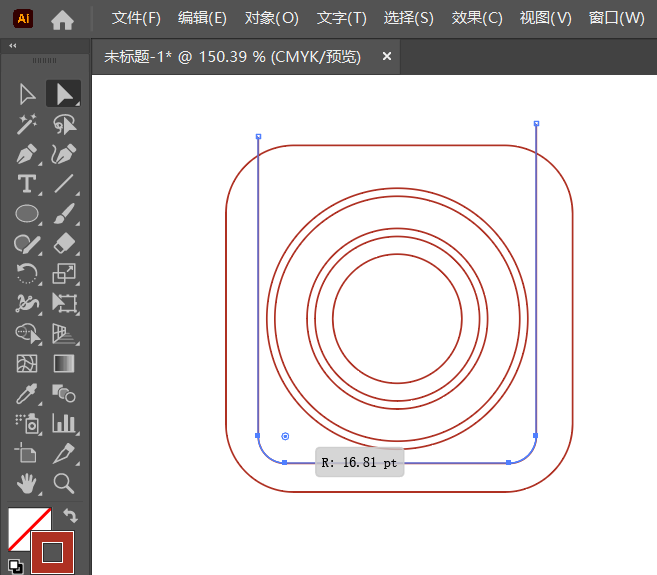657x575 pixels.
Task: Select the Direct Selection tool
Action: 64,94
